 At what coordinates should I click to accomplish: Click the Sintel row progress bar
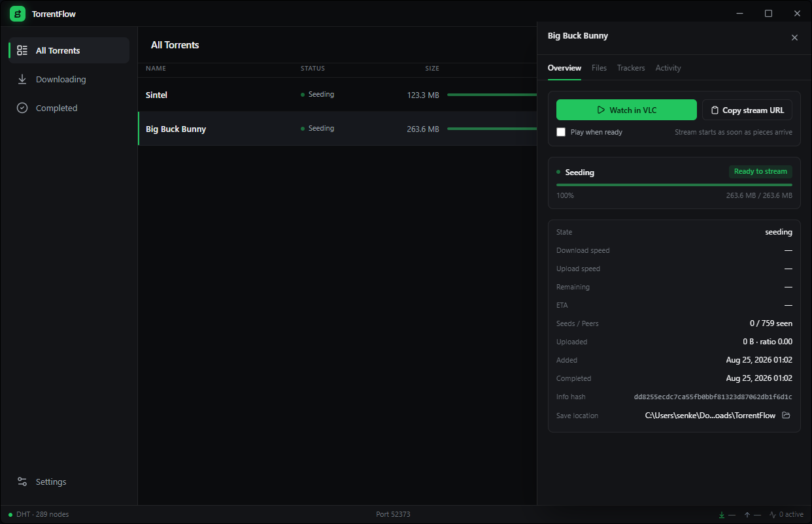(492, 95)
